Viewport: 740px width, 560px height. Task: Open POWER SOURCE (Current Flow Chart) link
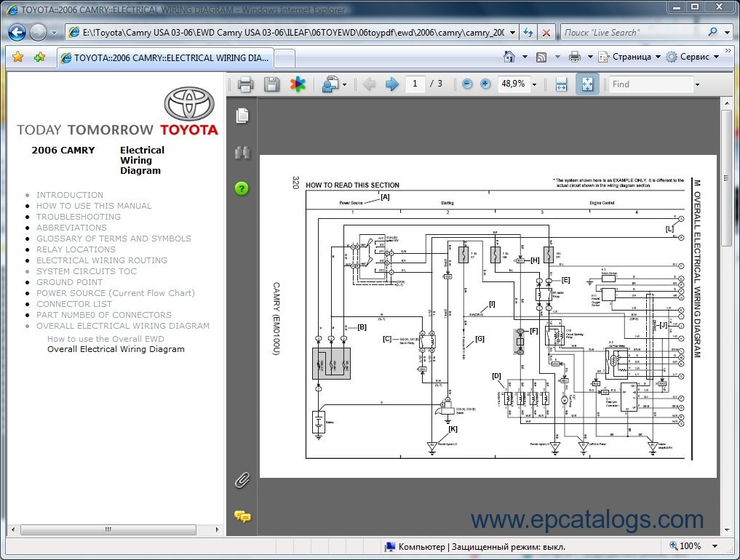(x=116, y=293)
